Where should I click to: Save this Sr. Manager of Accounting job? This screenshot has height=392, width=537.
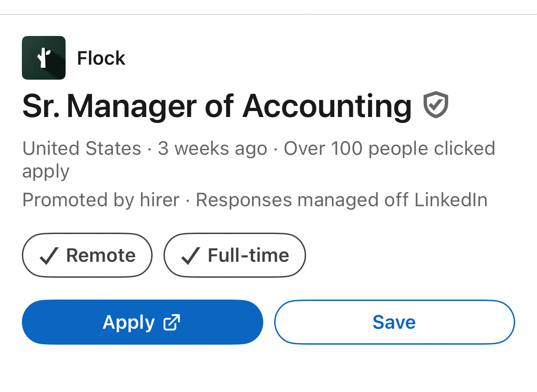pyautogui.click(x=394, y=322)
